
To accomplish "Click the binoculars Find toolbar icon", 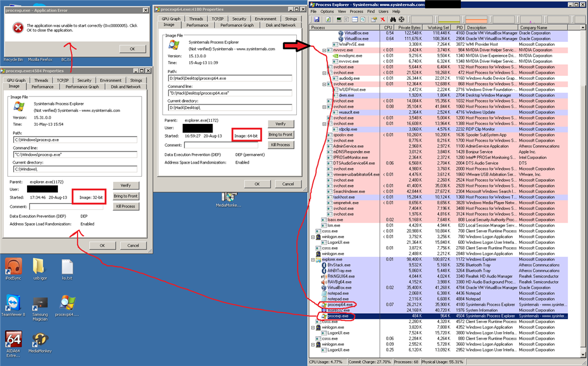I will click(x=393, y=20).
